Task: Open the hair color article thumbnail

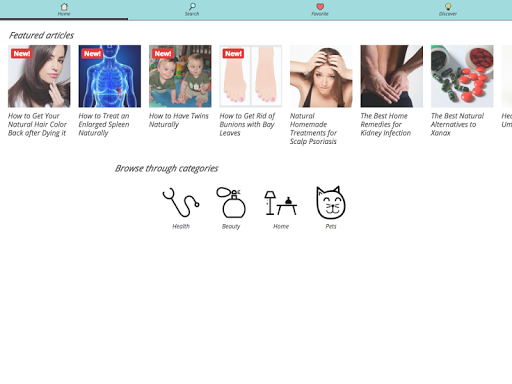Action: [39, 76]
